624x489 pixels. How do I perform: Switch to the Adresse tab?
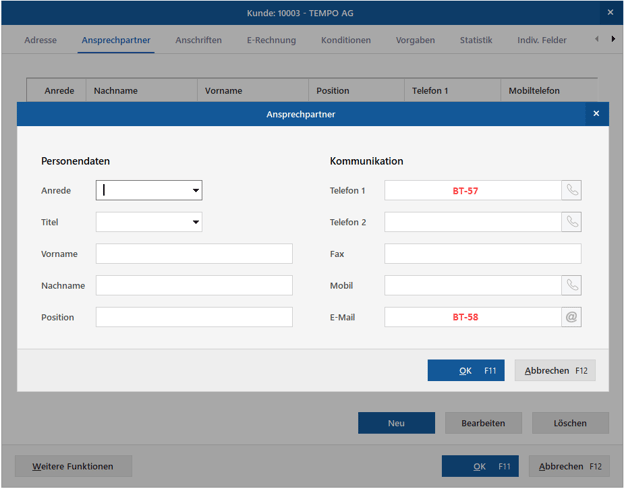coord(40,40)
